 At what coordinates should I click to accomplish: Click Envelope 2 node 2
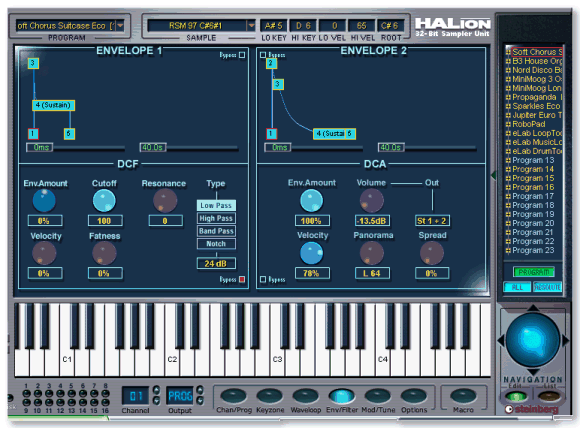pyautogui.click(x=271, y=63)
